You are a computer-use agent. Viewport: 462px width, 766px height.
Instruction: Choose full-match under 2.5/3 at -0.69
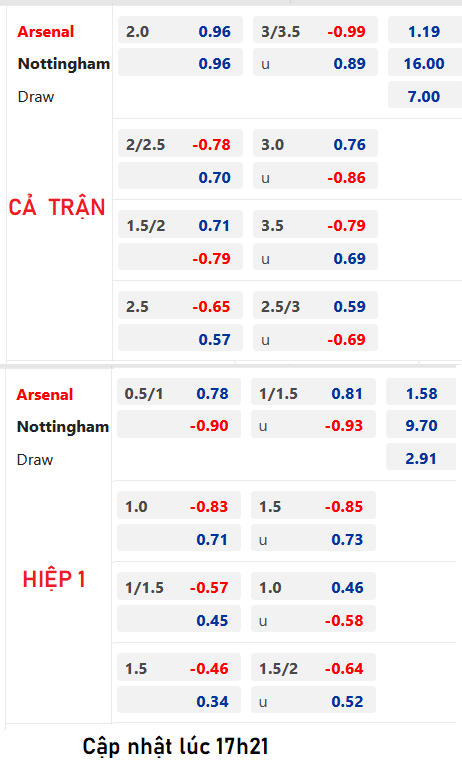click(315, 339)
